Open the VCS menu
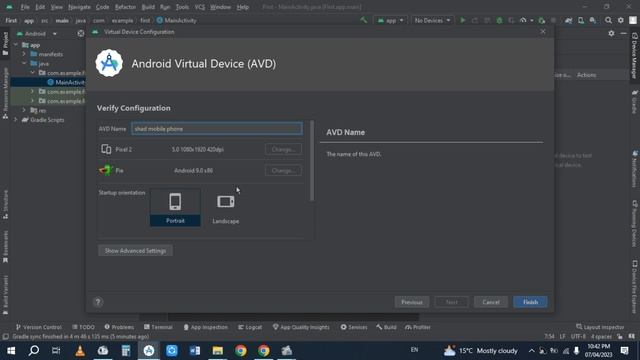 click(200, 7)
